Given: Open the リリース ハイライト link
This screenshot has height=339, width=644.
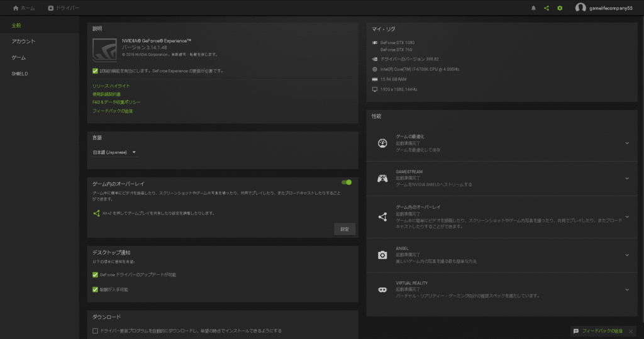Looking at the screenshot, I should (111, 86).
